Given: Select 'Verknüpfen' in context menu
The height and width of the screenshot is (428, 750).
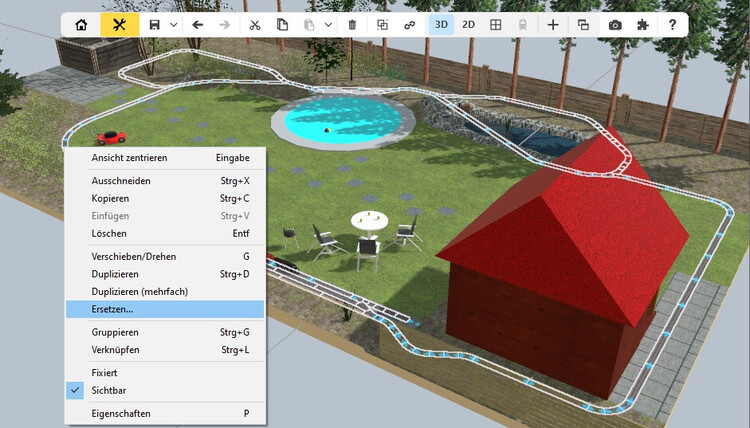Looking at the screenshot, I should click(165, 350).
